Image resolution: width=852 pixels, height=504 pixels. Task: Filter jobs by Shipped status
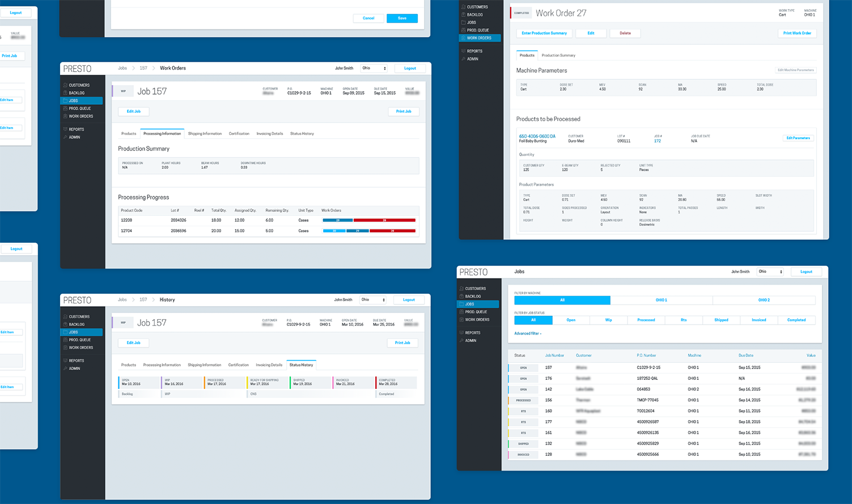click(721, 320)
